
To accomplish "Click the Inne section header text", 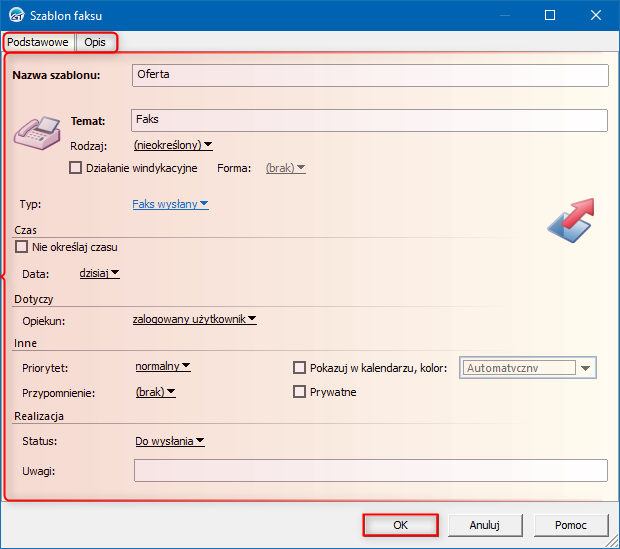I will pos(25,343).
